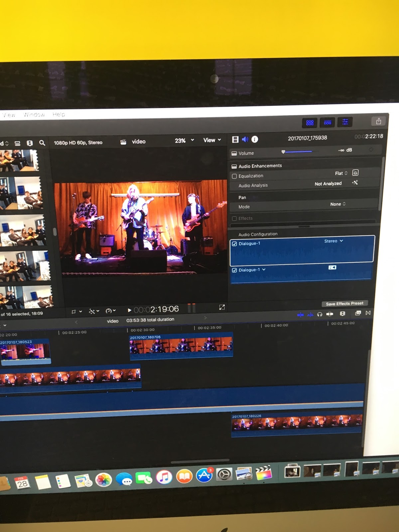The image size is (399, 532).
Task: Toggle solo headphones icon
Action: point(320,314)
